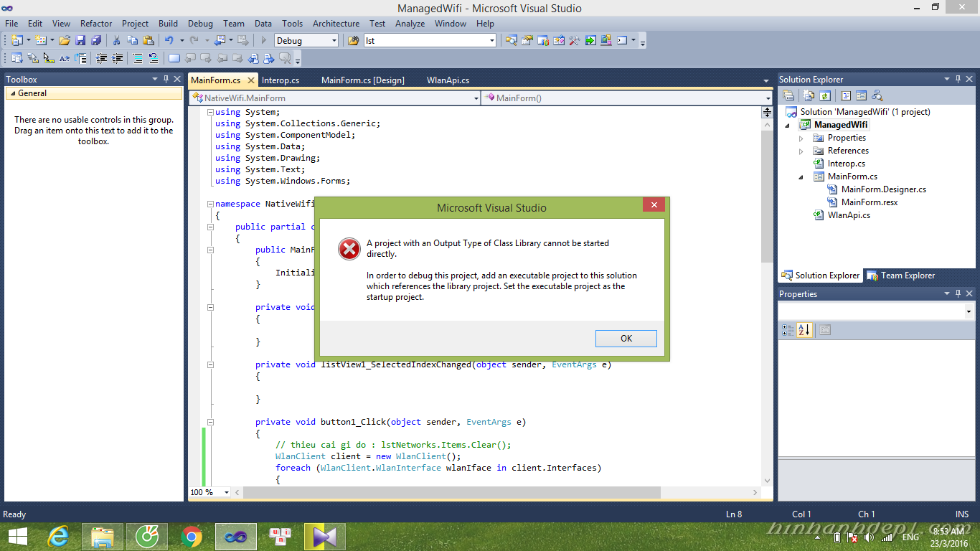The image size is (980, 551).
Task: Save the current file with the floppy icon
Action: coord(80,41)
